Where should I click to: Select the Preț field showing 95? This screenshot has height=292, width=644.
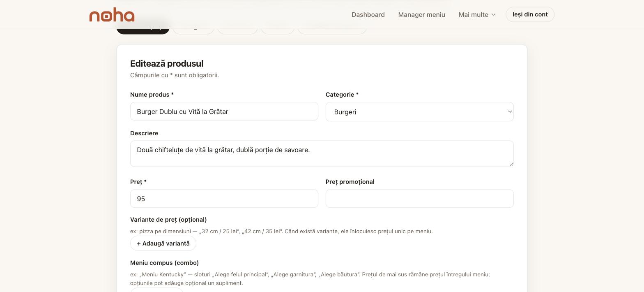click(224, 199)
